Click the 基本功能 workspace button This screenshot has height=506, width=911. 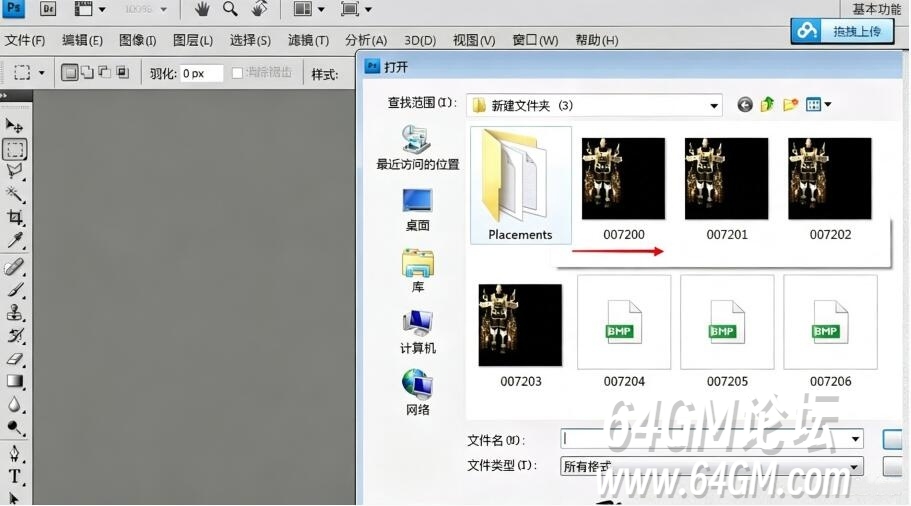pos(876,9)
